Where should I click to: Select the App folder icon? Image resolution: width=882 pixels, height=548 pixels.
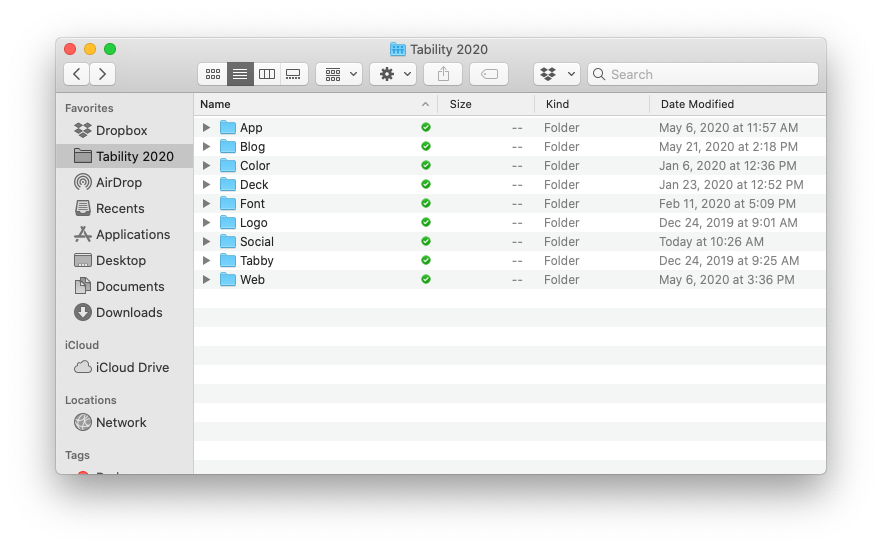(228, 127)
